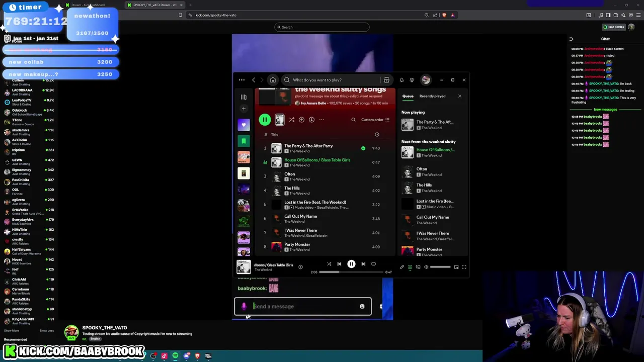
Task: Open LACOBRAAA channel in sidebar
Action: tap(29, 92)
